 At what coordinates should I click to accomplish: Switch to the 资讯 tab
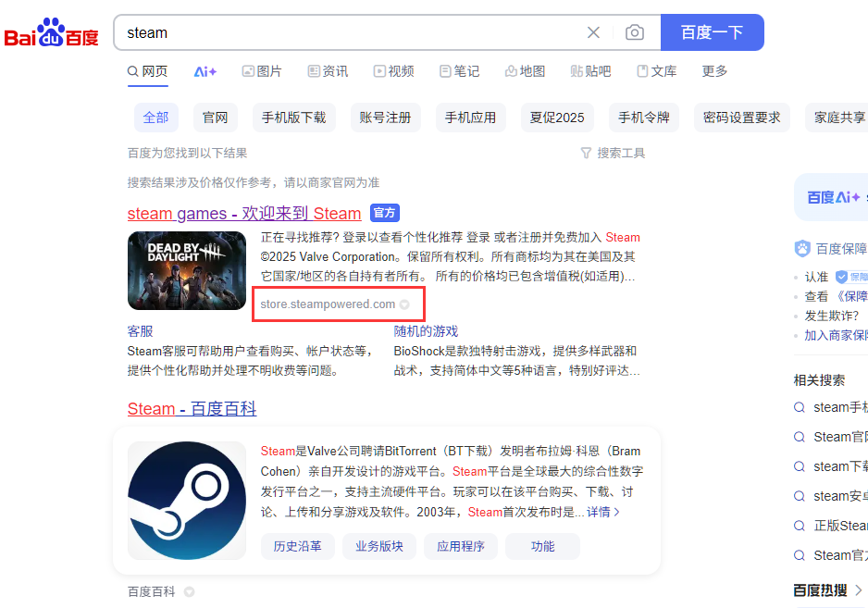pos(328,71)
